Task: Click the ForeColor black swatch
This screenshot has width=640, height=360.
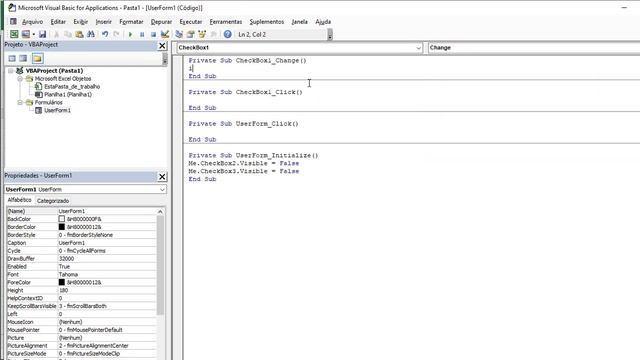Action: point(62,282)
